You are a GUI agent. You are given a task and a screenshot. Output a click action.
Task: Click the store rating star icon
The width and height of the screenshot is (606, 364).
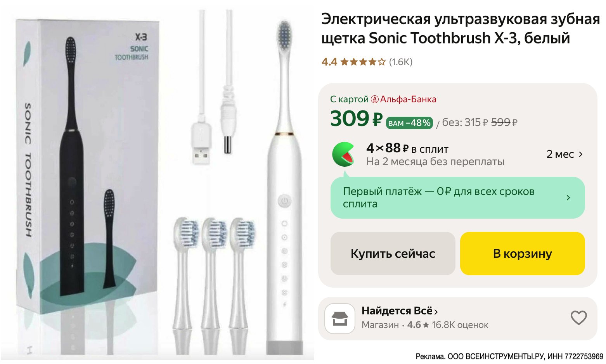pyautogui.click(x=426, y=325)
